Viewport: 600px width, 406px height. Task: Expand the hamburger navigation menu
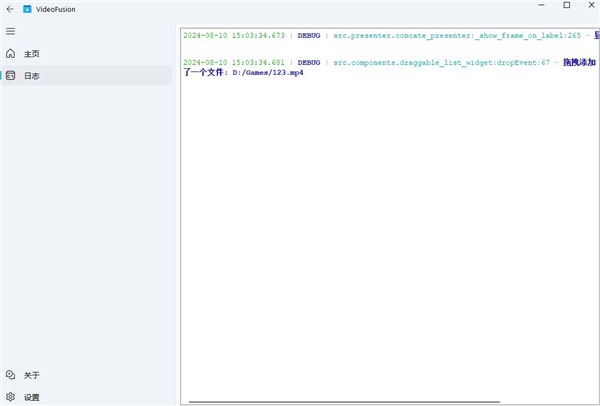[x=10, y=31]
